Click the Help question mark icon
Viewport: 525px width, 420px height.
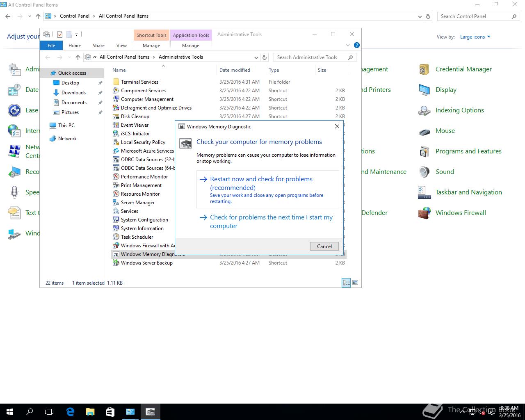click(357, 45)
